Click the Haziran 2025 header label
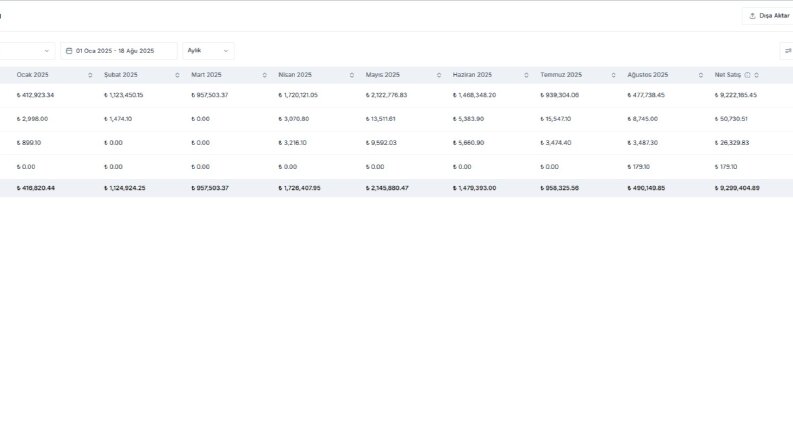 tap(472, 75)
